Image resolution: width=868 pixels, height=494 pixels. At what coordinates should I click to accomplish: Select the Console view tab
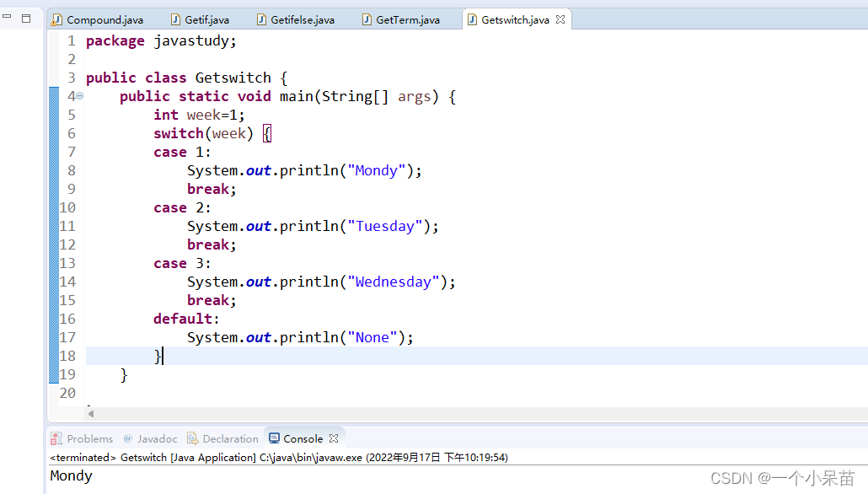coord(303,438)
